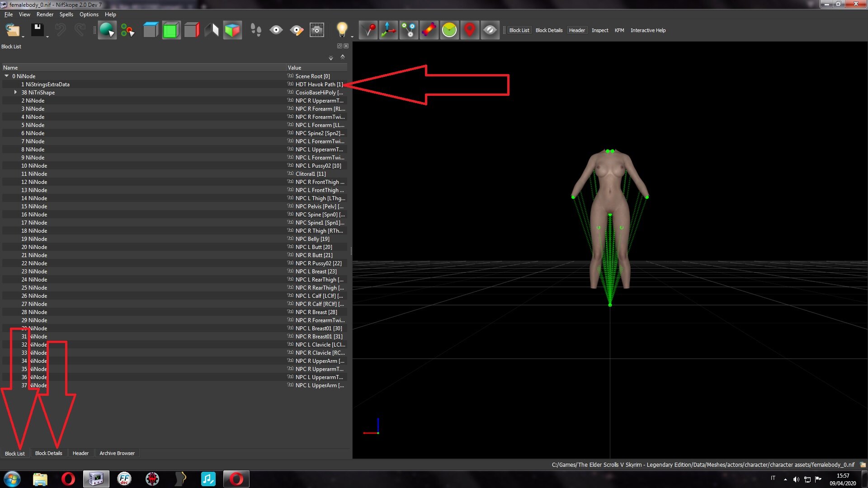Viewport: 868px width, 488px height.
Task: Click the Save floppy disk icon
Action: [37, 30]
